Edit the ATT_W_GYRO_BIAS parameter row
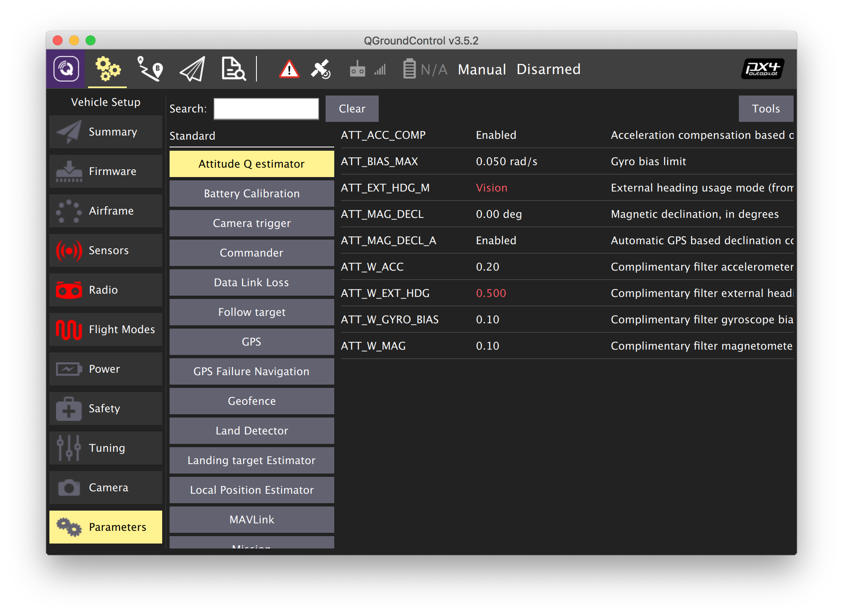This screenshot has height=616, width=843. tap(567, 320)
